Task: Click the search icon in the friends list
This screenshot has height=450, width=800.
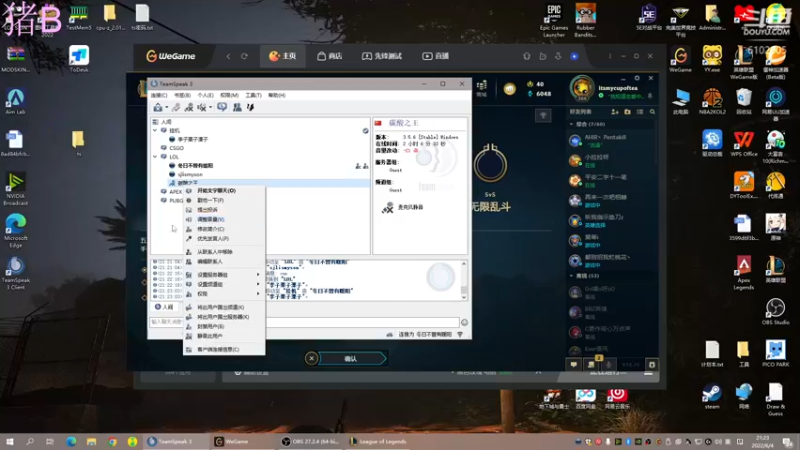Action: point(653,112)
